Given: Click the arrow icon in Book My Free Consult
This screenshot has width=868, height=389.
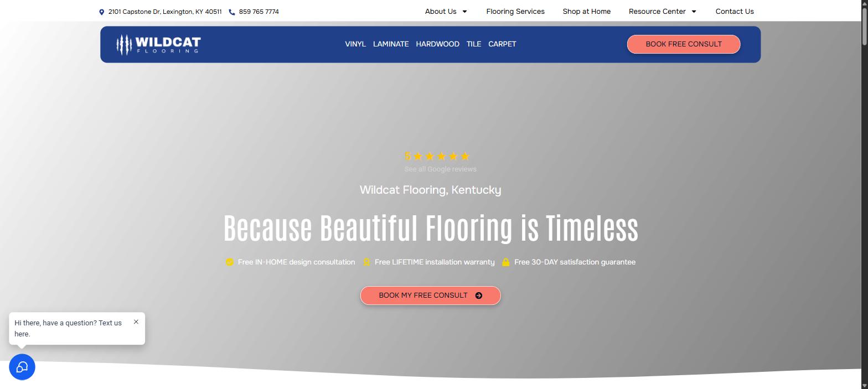Looking at the screenshot, I should click(479, 295).
